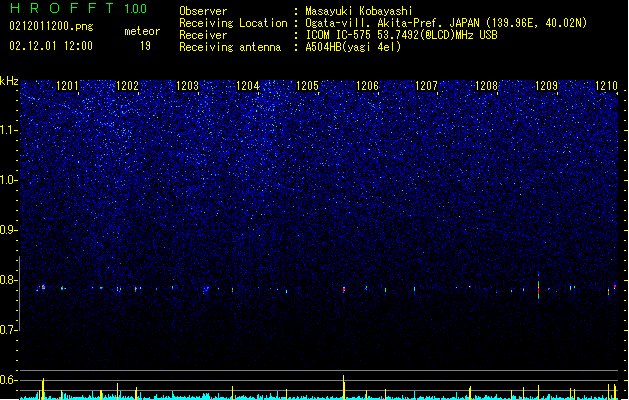Click the first red echo left of 1201
Image resolution: width=629 pixels, height=400 pixels.
coord(43,287)
